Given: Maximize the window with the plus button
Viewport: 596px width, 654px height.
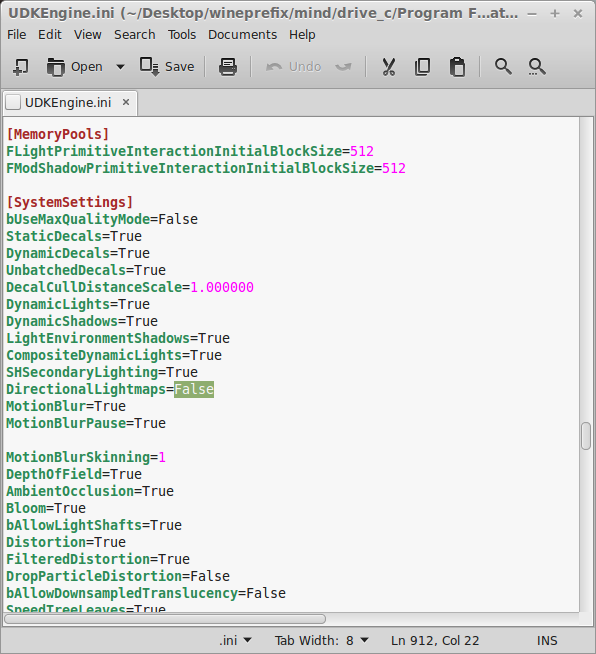Looking at the screenshot, I should click(555, 14).
